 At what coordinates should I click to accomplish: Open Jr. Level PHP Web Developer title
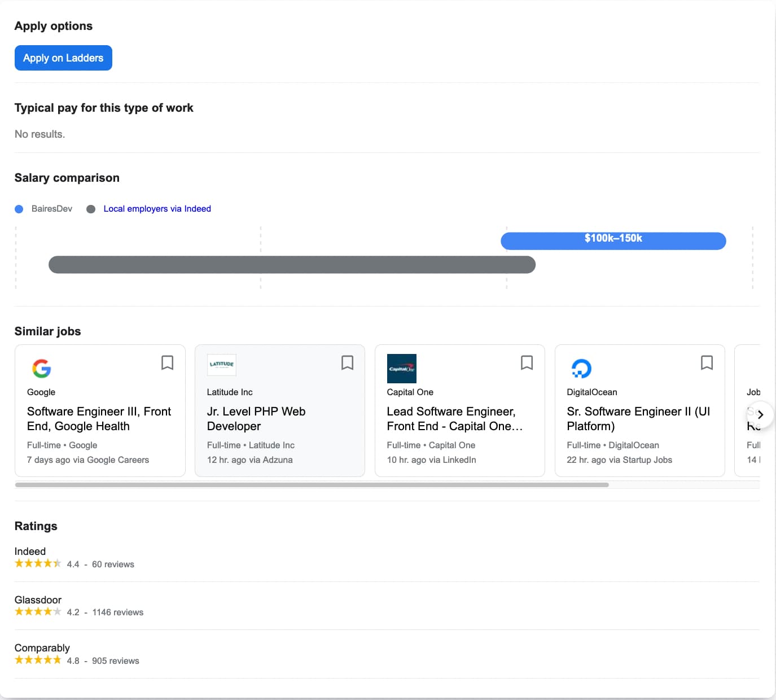(256, 419)
